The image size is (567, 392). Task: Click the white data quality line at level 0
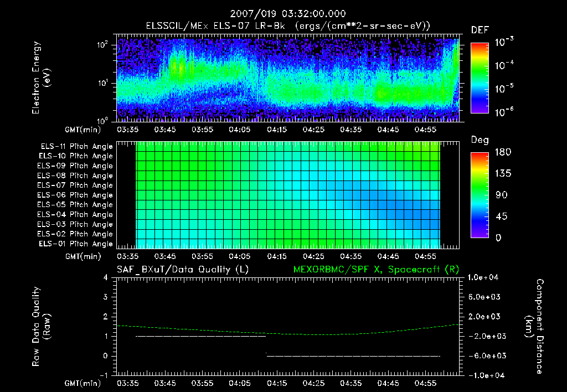[353, 356]
